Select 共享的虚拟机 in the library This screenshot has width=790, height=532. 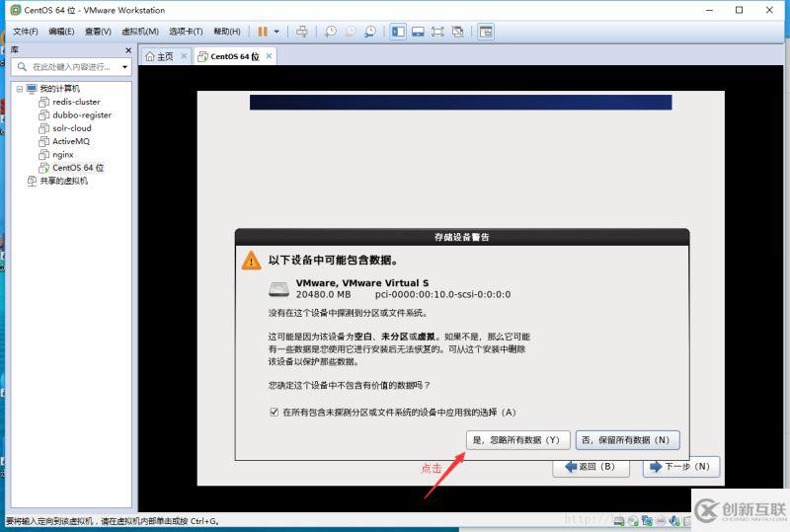pos(63,181)
